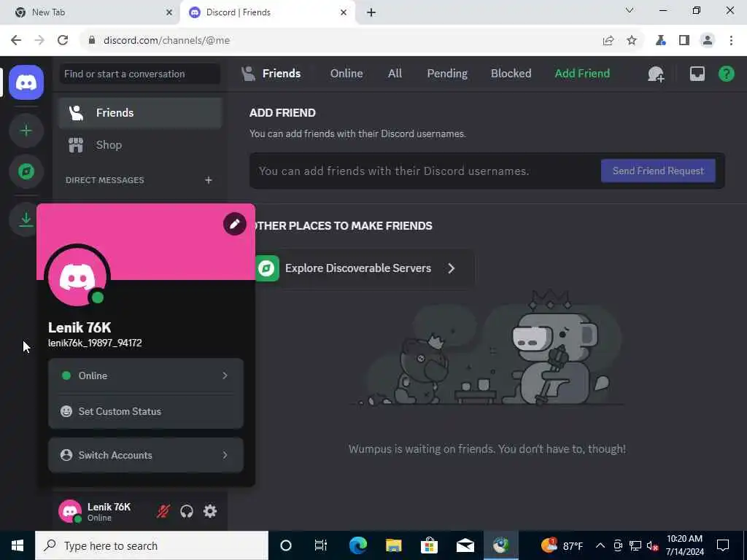This screenshot has height=560, width=747.
Task: Click the green Help question mark icon
Action: coord(726,74)
